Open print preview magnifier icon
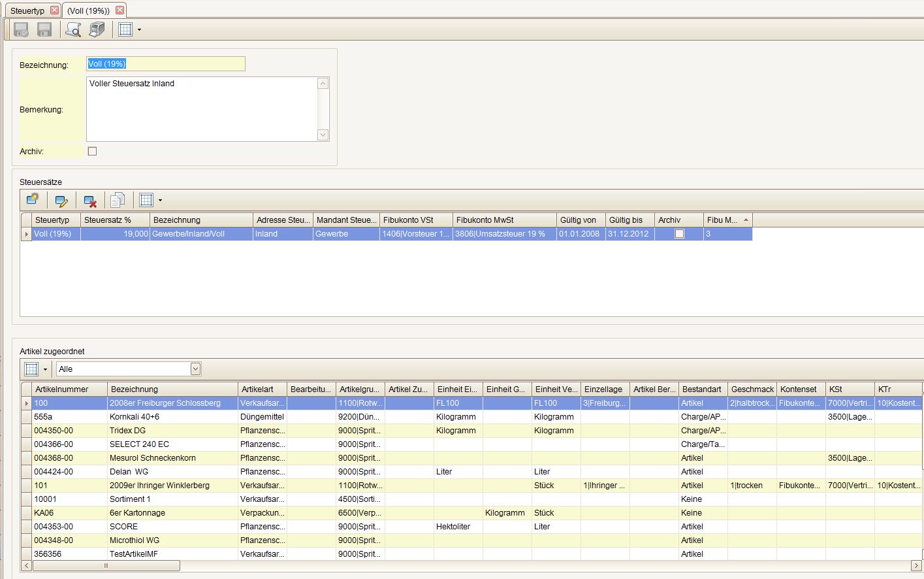This screenshot has width=924, height=579. (73, 29)
